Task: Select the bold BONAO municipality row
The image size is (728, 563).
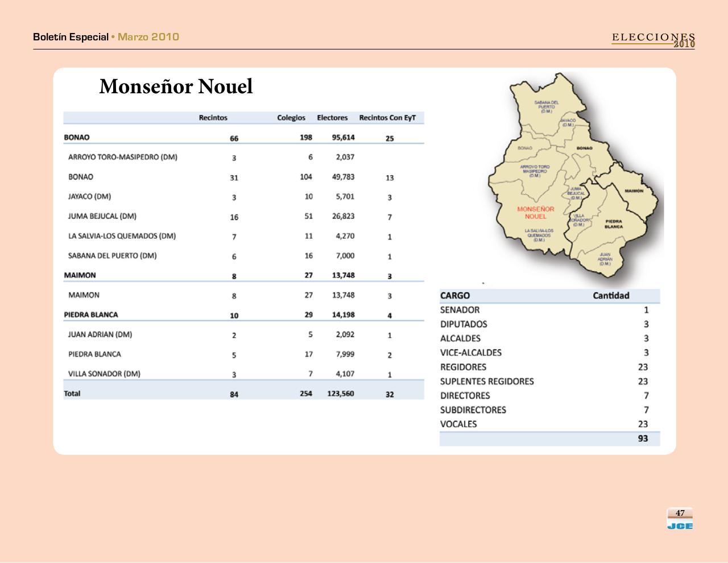Action: pos(77,137)
